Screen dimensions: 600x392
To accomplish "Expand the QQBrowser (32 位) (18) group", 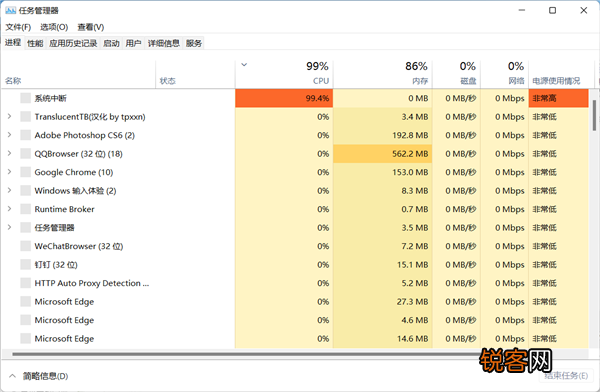I will (10, 153).
